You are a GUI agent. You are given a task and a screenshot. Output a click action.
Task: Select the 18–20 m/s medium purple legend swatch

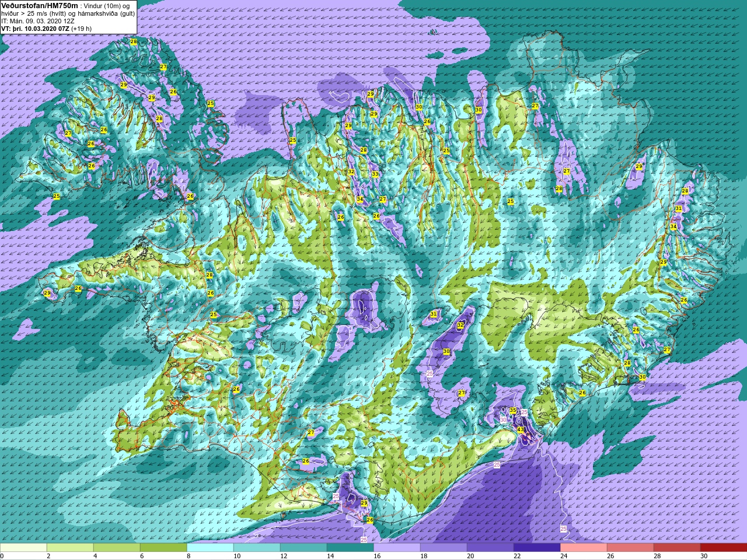point(444,548)
